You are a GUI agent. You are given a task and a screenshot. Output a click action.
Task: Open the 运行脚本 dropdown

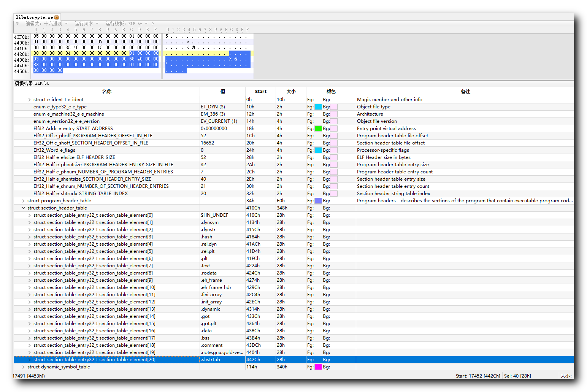coord(86,24)
